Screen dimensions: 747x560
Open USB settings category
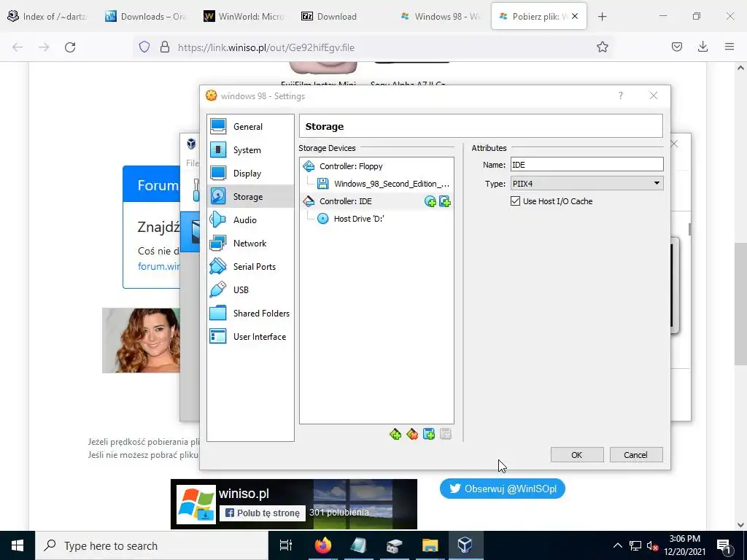tap(250, 290)
